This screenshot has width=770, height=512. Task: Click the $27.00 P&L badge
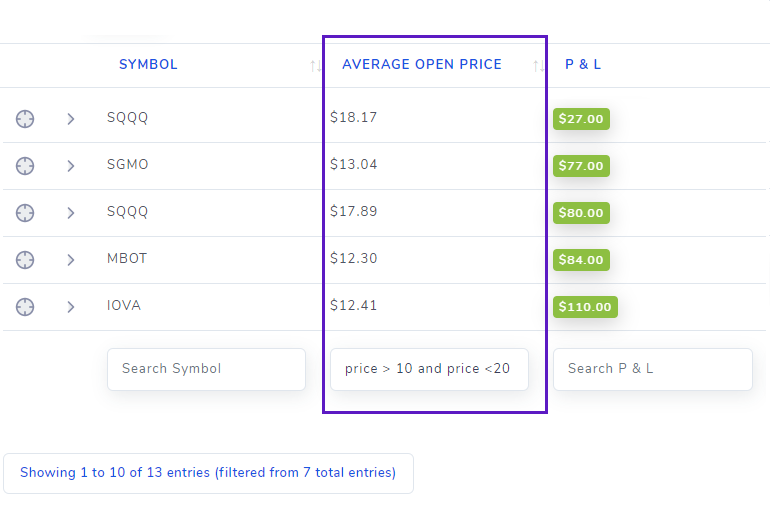click(x=581, y=119)
